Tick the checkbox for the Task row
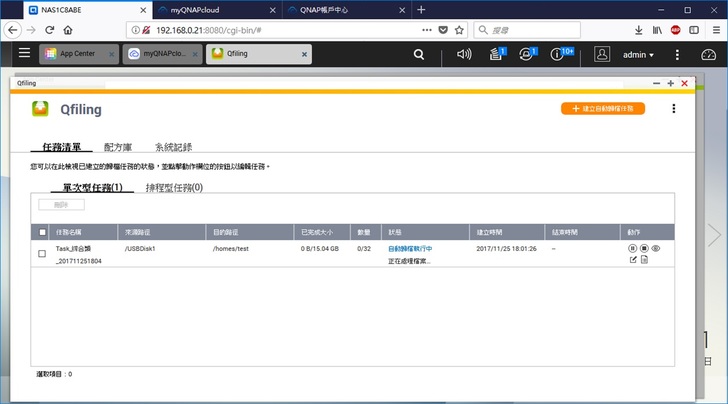 pos(42,254)
